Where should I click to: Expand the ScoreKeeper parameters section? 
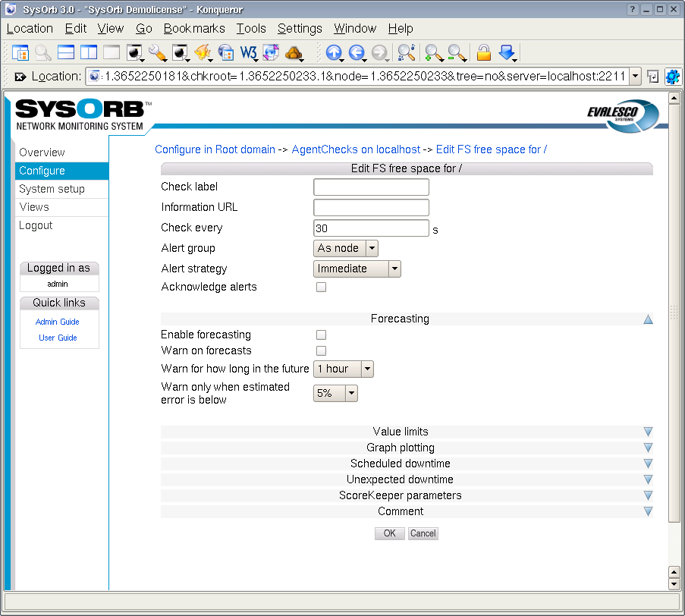click(x=649, y=495)
